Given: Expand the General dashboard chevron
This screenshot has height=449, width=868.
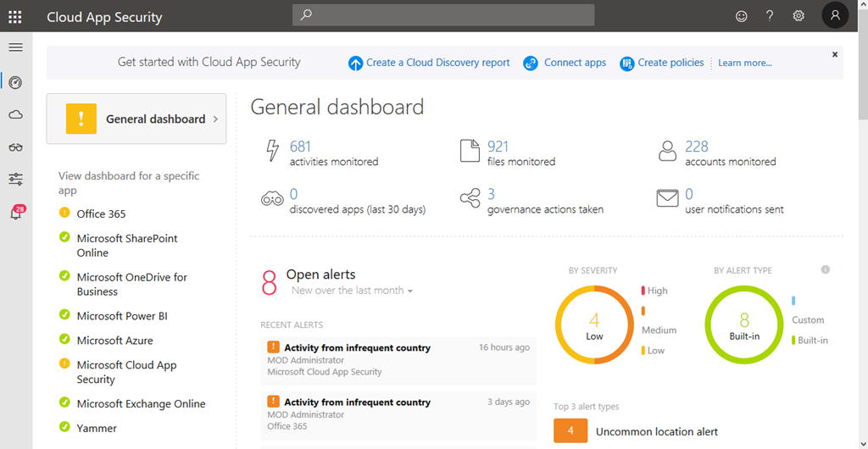Looking at the screenshot, I should [x=216, y=119].
